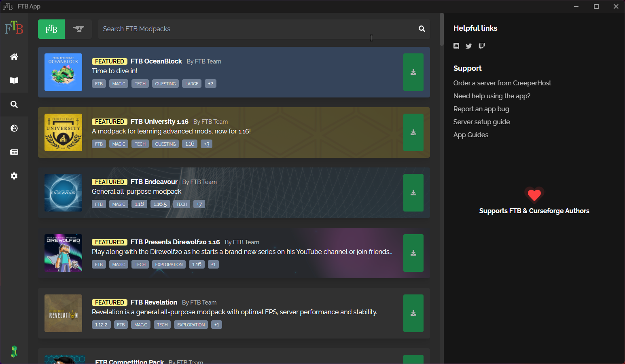Install FTB University 1.16 with download button
625x364 pixels.
point(413,133)
